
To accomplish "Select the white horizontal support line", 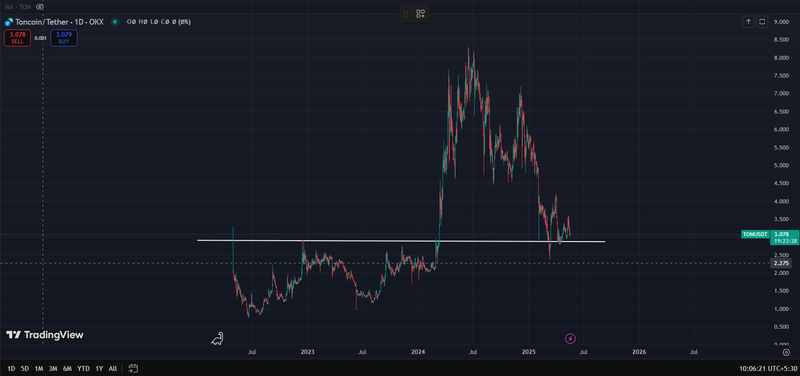I will (401, 241).
